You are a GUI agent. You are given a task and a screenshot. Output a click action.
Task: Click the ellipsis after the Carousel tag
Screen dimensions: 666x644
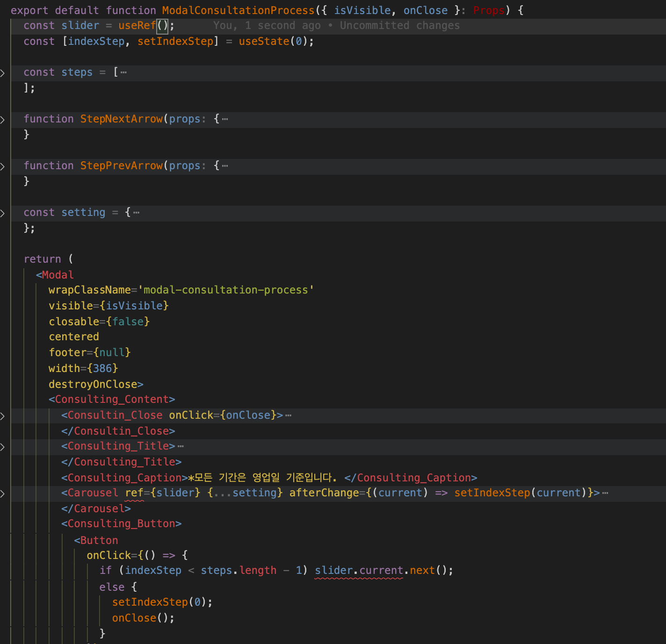pyautogui.click(x=605, y=493)
